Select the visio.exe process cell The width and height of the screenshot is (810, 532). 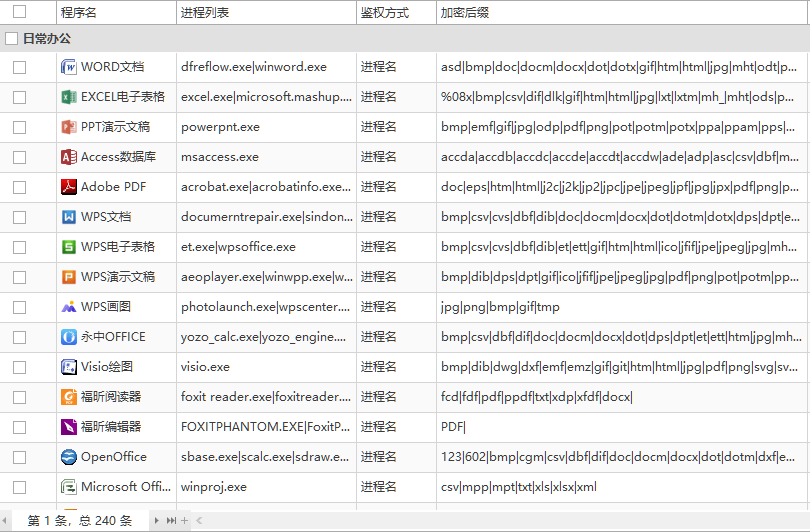266,367
